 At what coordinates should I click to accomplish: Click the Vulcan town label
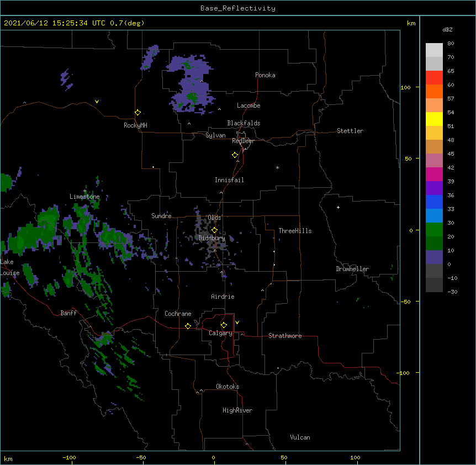pyautogui.click(x=300, y=437)
